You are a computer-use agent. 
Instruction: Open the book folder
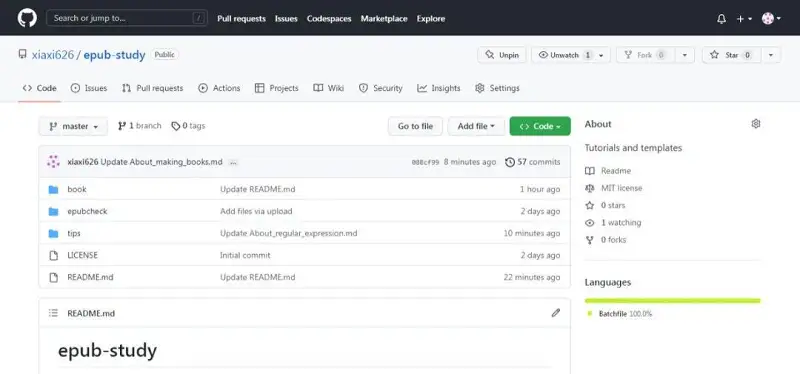(x=77, y=189)
